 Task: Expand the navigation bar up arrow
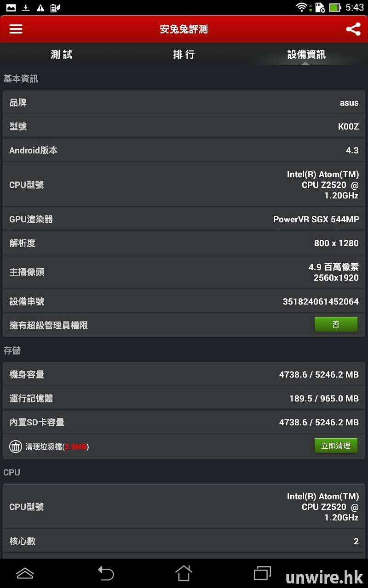point(25,573)
